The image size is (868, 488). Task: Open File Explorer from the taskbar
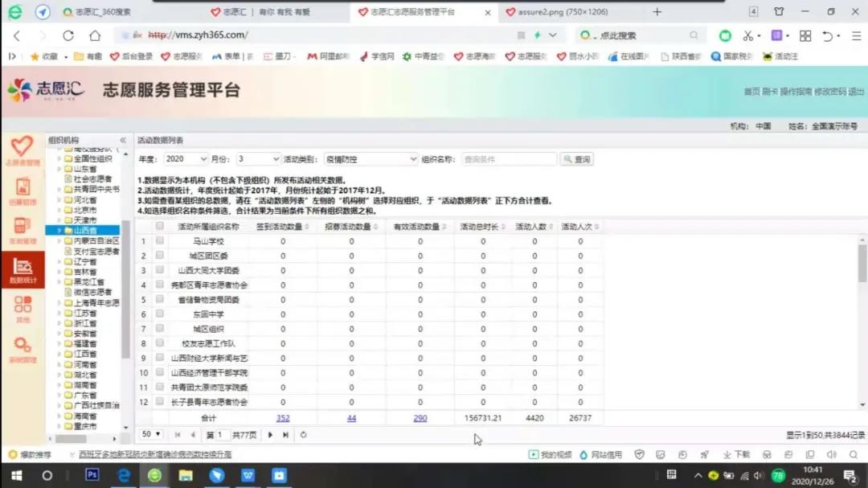pos(186,475)
